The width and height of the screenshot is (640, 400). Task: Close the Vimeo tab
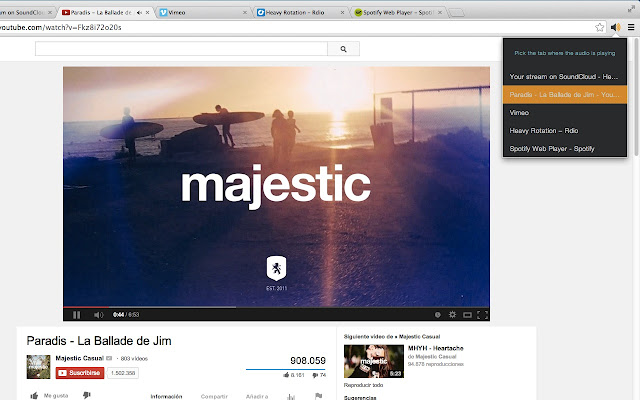pyautogui.click(x=244, y=13)
